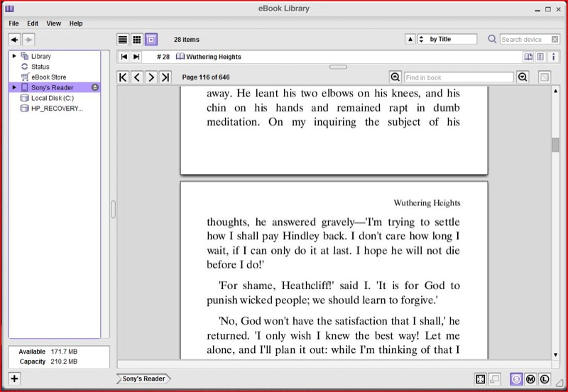The height and width of the screenshot is (392, 568).
Task: Click the grayed detach window icon
Action: pyautogui.click(x=494, y=379)
